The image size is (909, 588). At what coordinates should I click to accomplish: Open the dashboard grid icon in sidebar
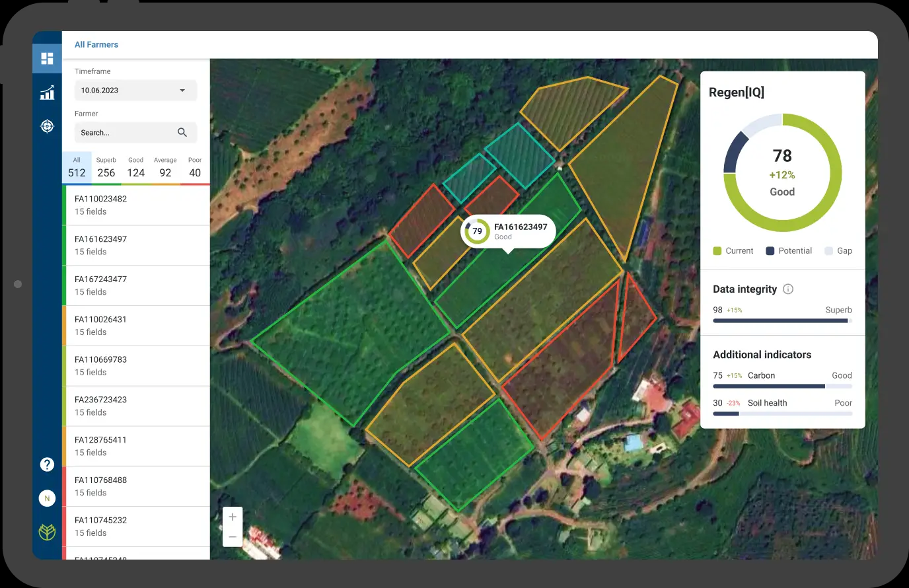[x=47, y=59]
